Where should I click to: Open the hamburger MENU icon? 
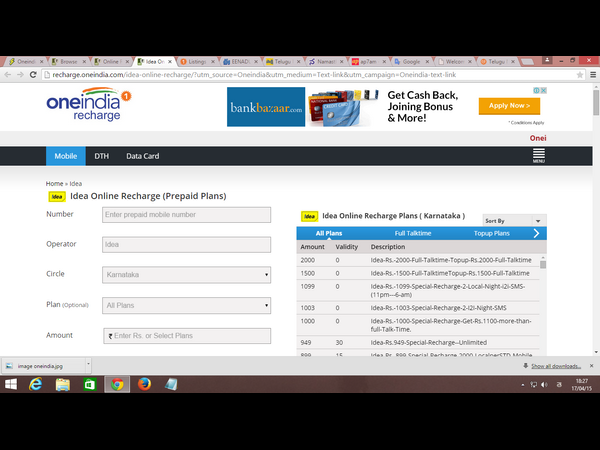pos(538,155)
